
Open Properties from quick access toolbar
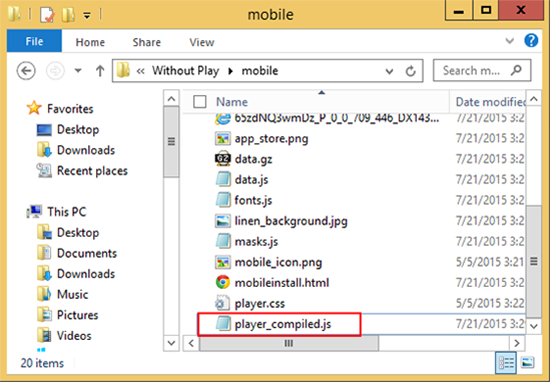[x=47, y=15]
